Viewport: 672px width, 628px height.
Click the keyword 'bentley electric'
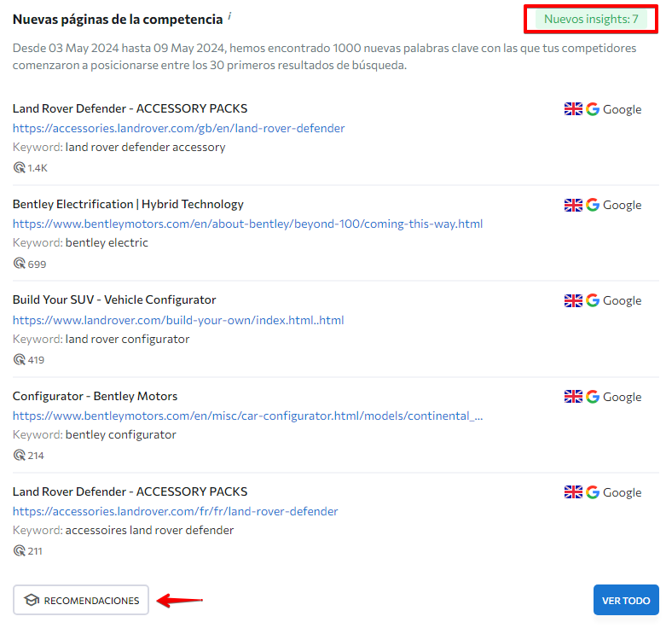pyautogui.click(x=107, y=242)
